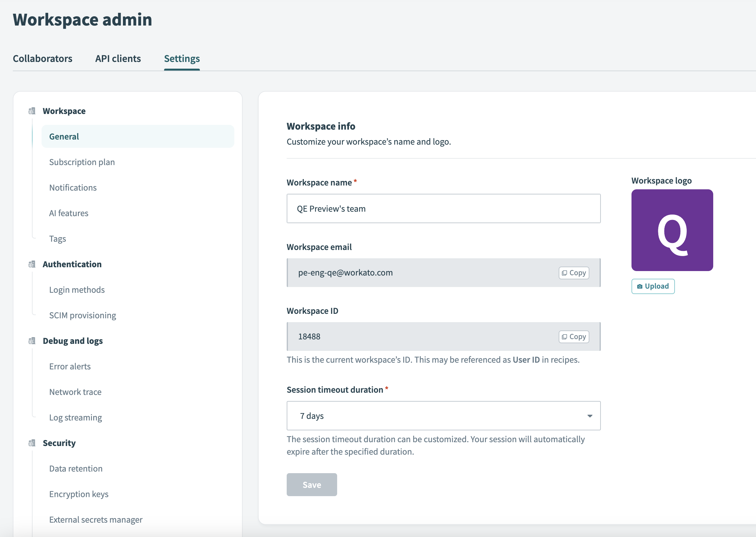Click the Save button
The height and width of the screenshot is (537, 756).
(x=312, y=484)
